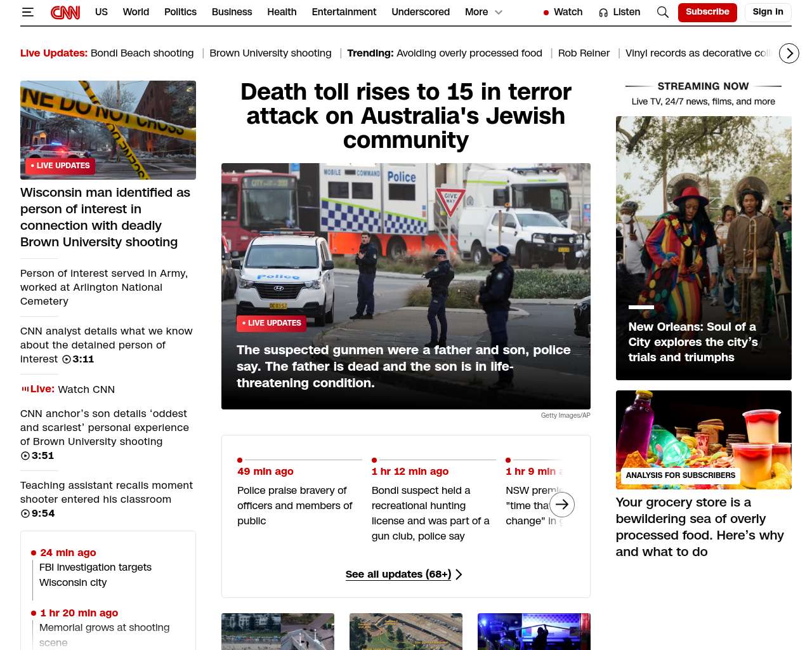Viewport: 812px width, 650px height.
Task: Open New Orleans: Soul of a City stream
Action: click(x=693, y=342)
